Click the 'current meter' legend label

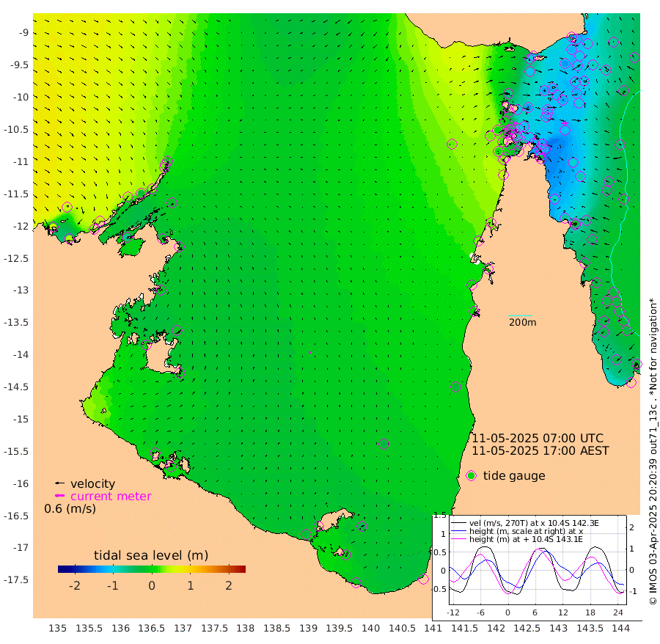point(111,497)
